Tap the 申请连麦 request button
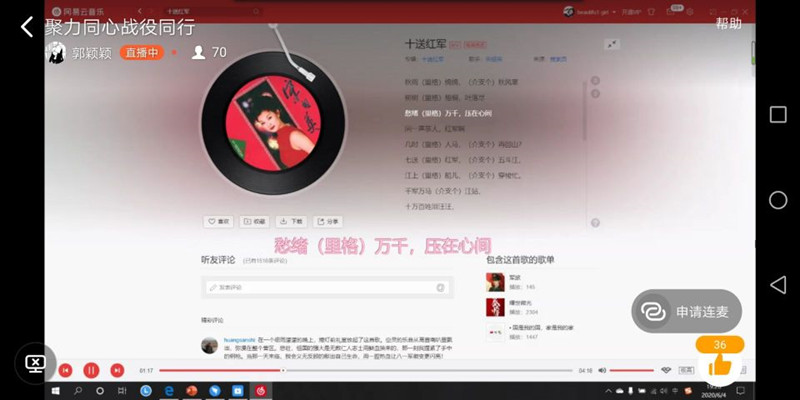800x400 pixels. click(686, 311)
